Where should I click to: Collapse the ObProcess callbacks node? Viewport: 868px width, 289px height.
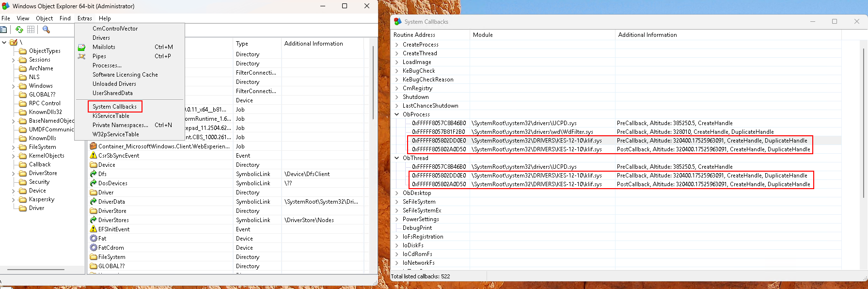pos(397,114)
